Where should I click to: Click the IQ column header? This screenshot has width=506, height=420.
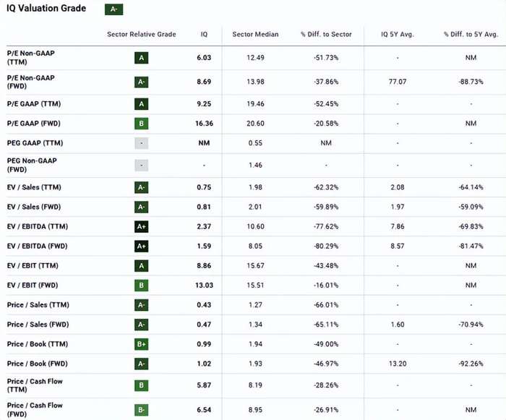pos(204,35)
